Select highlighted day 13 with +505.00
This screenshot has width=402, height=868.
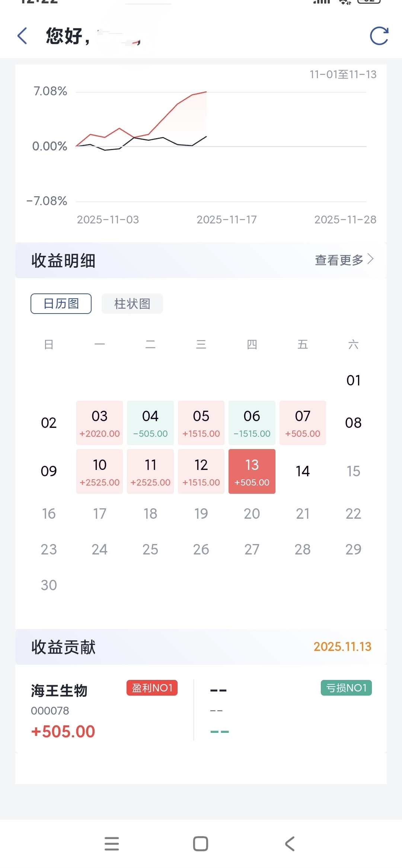coord(252,471)
